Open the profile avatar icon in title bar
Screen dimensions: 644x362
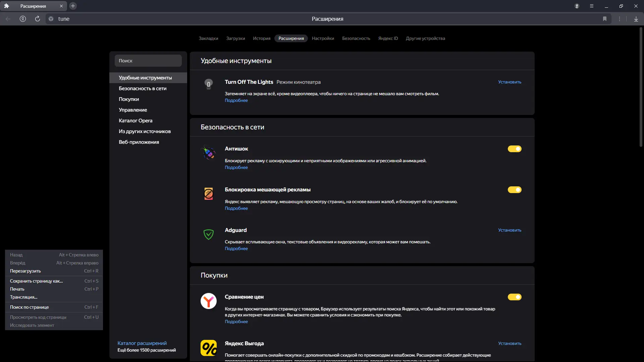click(577, 6)
